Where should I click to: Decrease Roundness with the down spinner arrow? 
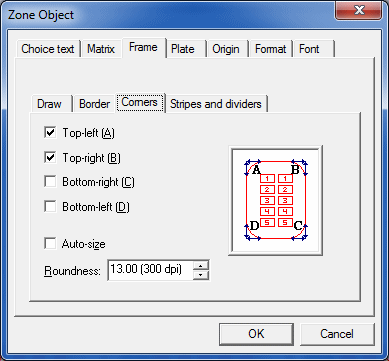tap(201, 275)
